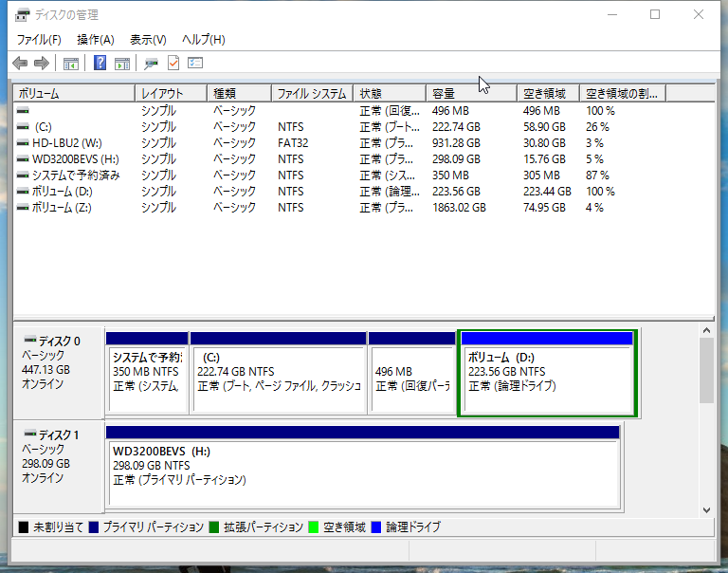Click the bright green 空き領域 legend swatch

click(314, 527)
